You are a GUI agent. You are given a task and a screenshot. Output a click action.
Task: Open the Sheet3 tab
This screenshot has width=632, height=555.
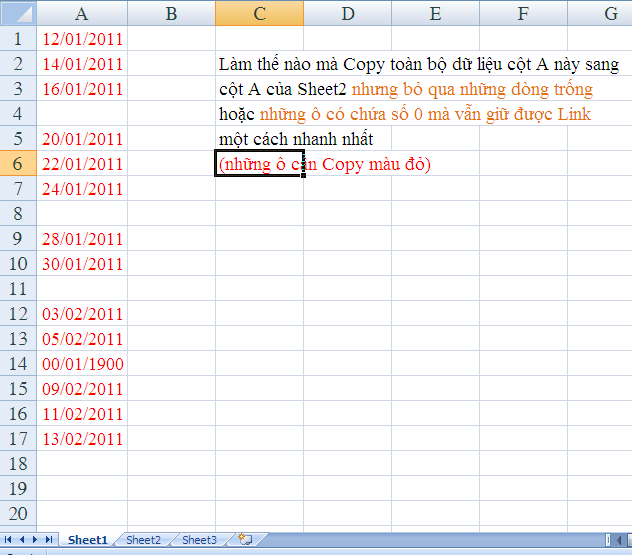pos(199,540)
